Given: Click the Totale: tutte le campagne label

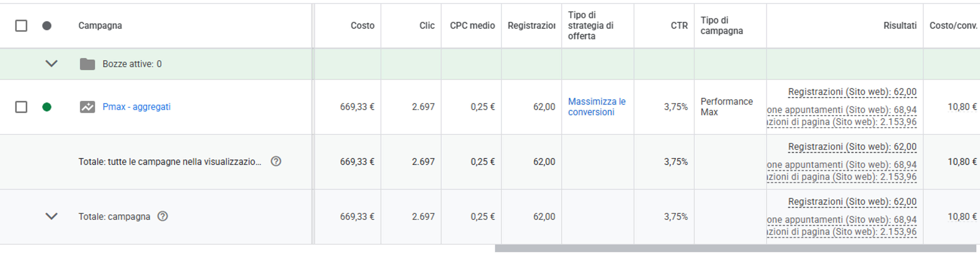Looking at the screenshot, I should point(170,161).
